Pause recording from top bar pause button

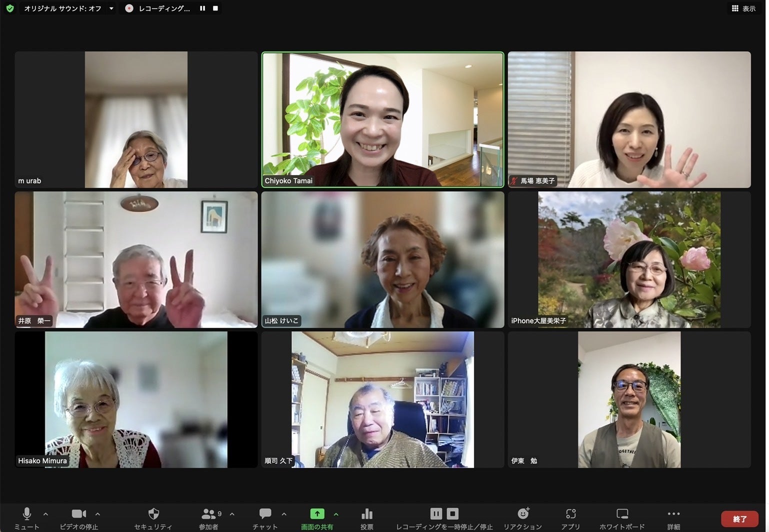(202, 8)
